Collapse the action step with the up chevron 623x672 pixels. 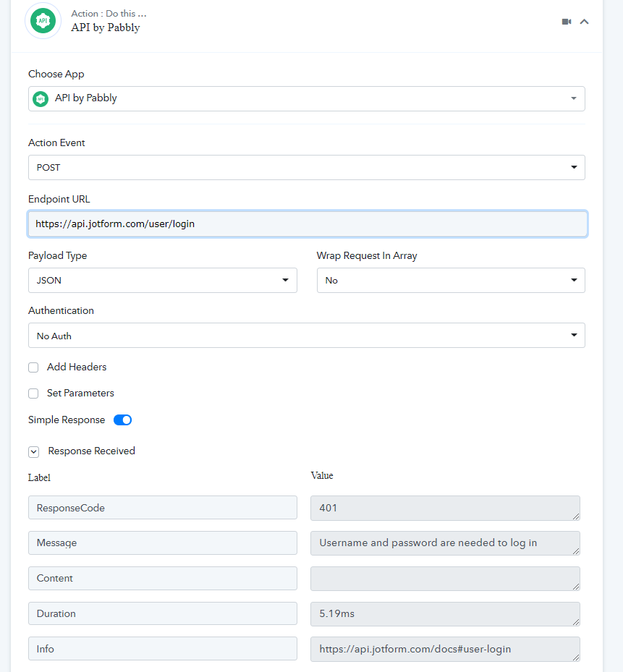tap(584, 22)
